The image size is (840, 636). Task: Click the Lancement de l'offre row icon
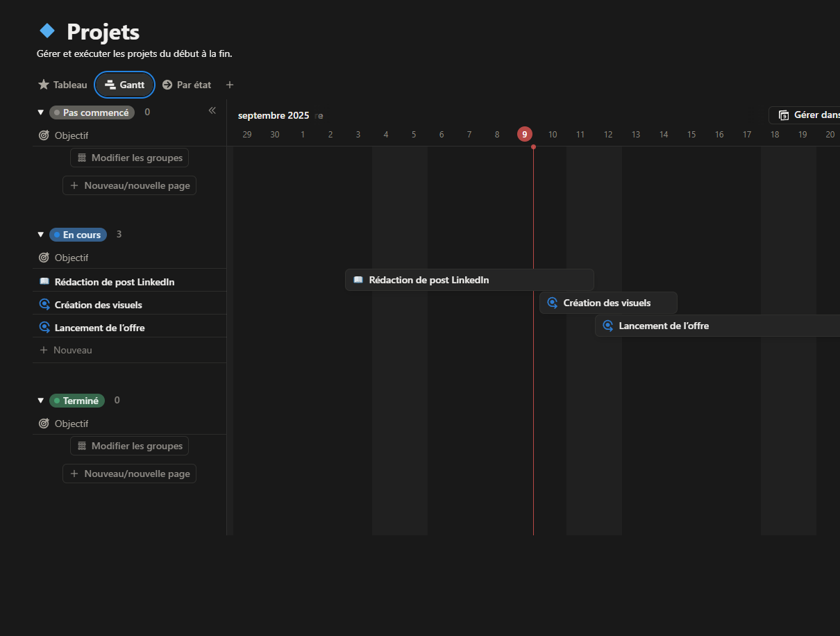tap(44, 328)
